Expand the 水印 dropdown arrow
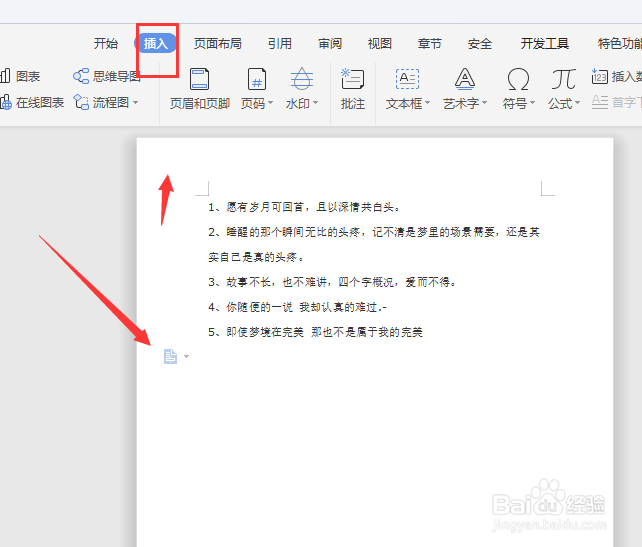 tap(315, 103)
